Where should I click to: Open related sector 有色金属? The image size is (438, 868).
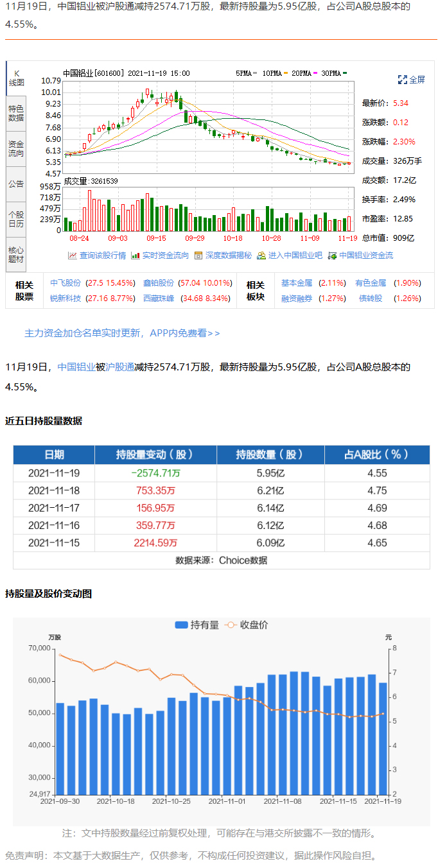[371, 282]
